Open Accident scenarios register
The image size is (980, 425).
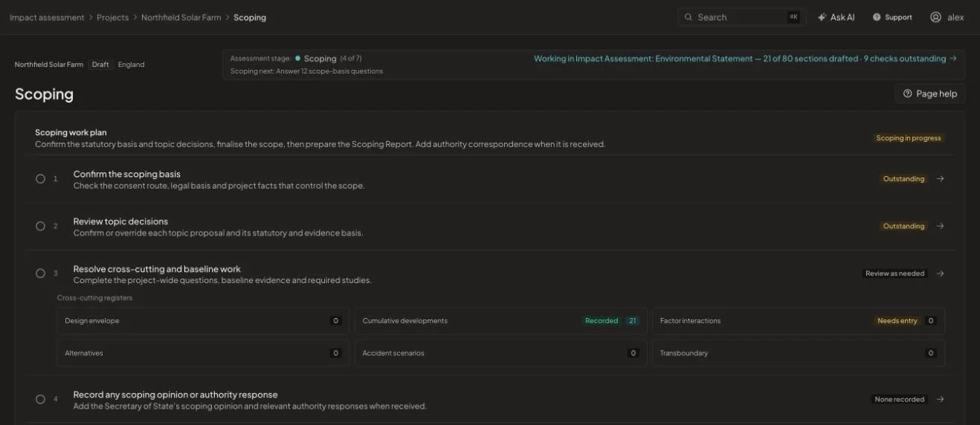click(501, 354)
